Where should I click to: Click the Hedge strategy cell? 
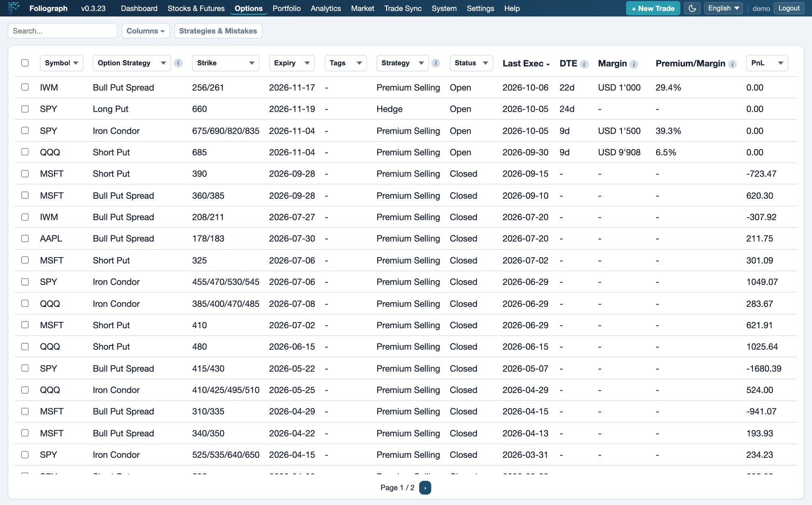(389, 109)
